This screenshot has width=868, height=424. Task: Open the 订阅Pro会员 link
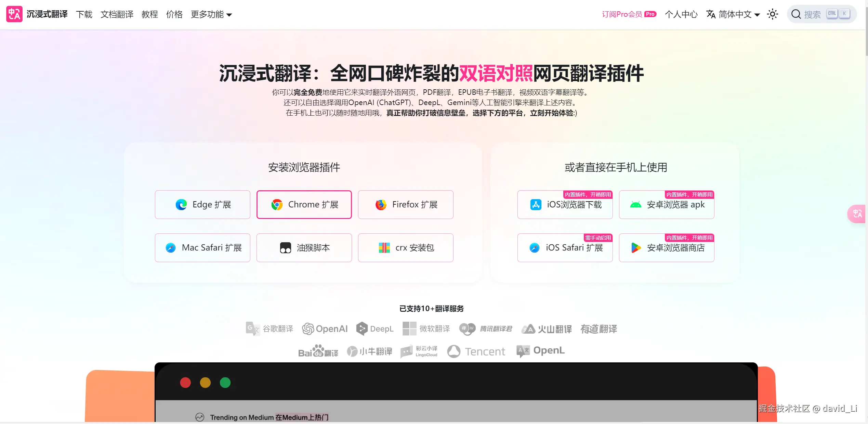click(x=629, y=14)
